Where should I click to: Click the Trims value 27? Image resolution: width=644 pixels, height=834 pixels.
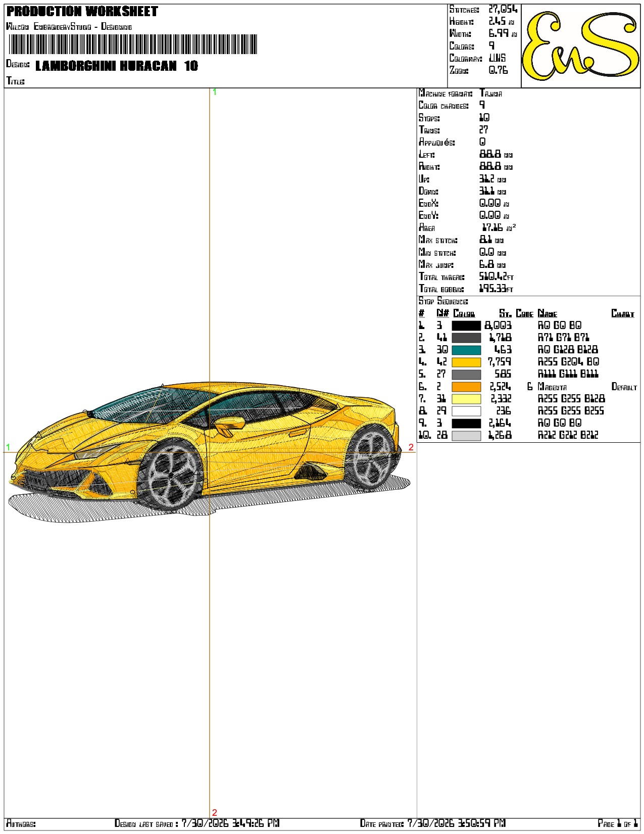(x=484, y=130)
